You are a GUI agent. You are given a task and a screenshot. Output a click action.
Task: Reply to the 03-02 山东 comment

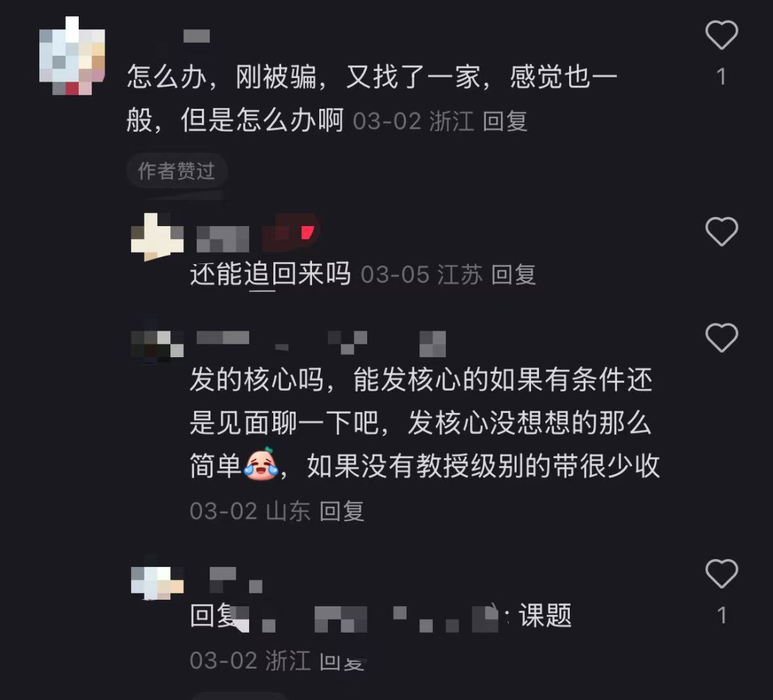click(x=341, y=511)
